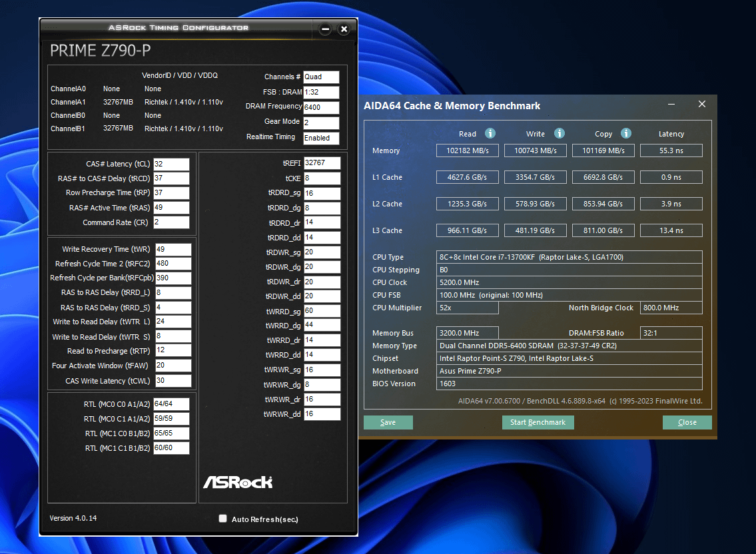Click the Command Rate (CR) field
756x554 pixels.
pyautogui.click(x=171, y=222)
